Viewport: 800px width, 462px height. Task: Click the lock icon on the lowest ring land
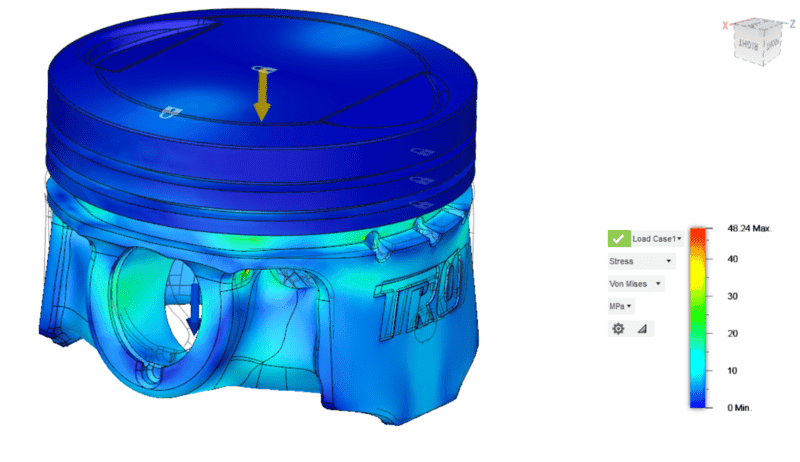point(421,205)
